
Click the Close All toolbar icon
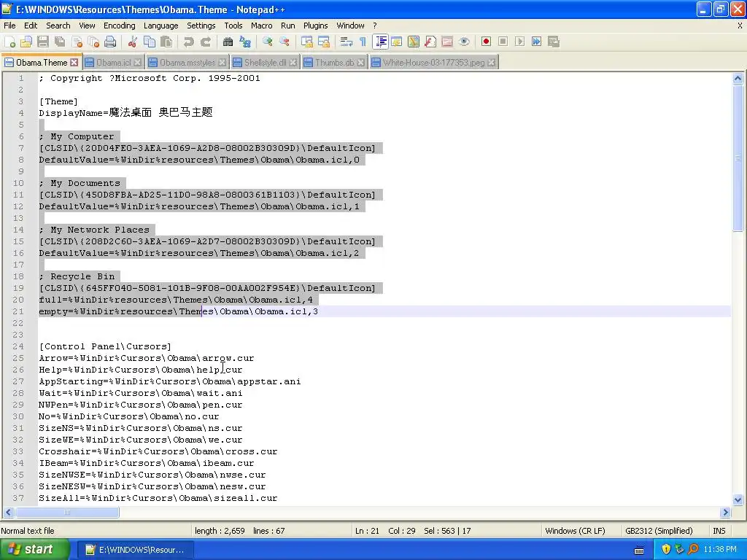[x=93, y=42]
